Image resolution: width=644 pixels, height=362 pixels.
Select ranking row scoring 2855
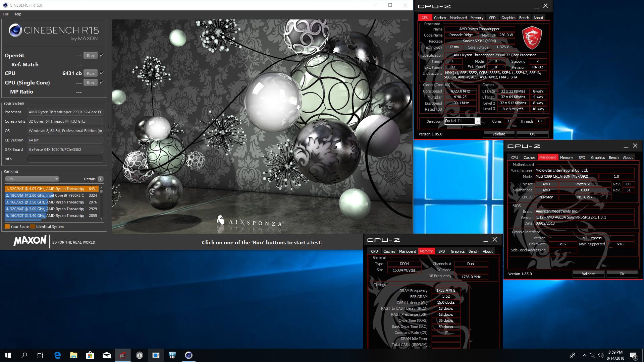point(51,216)
